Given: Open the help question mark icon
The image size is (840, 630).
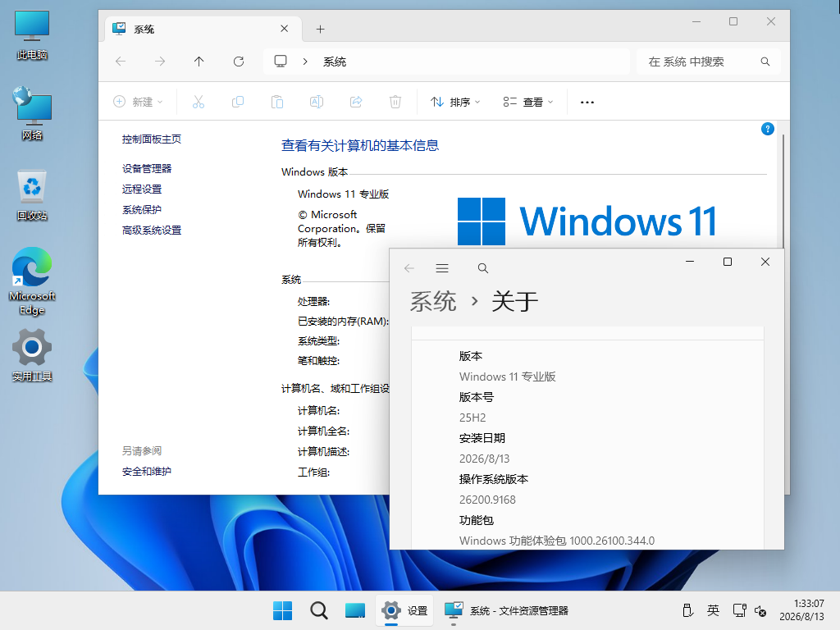Looking at the screenshot, I should [767, 129].
